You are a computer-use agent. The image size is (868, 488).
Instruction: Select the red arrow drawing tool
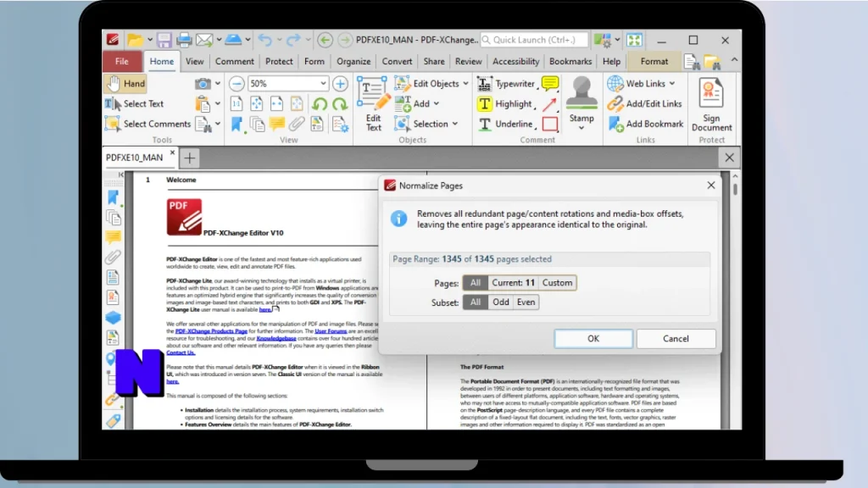point(549,103)
